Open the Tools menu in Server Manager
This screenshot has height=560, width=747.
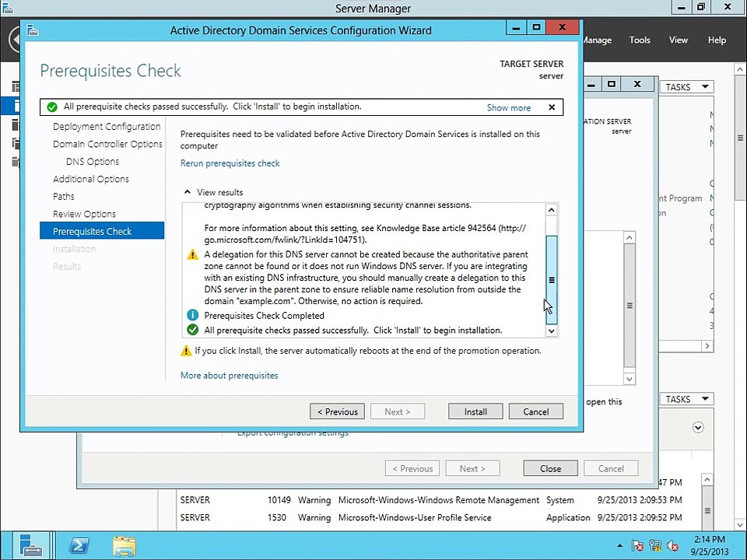coord(640,40)
